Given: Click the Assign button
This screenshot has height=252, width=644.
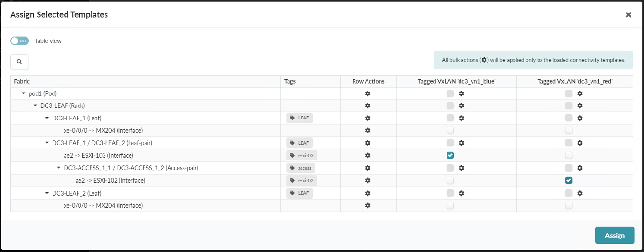Looking at the screenshot, I should (x=615, y=235).
